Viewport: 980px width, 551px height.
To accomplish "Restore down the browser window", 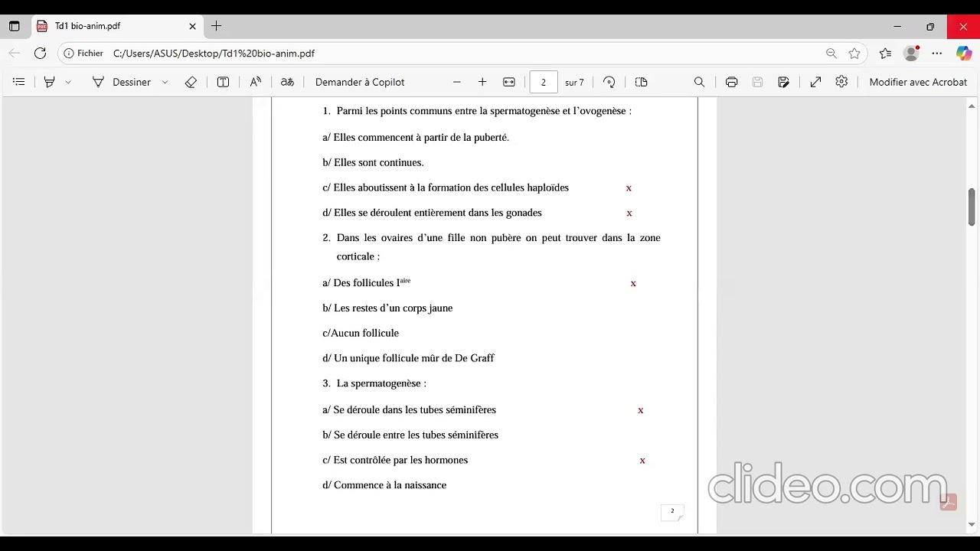I will tap(930, 26).
